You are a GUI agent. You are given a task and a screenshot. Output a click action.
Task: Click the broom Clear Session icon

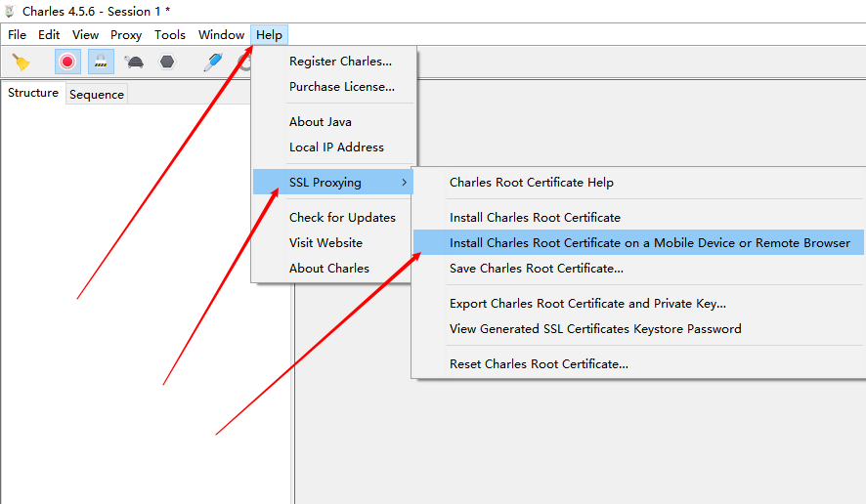[x=21, y=62]
